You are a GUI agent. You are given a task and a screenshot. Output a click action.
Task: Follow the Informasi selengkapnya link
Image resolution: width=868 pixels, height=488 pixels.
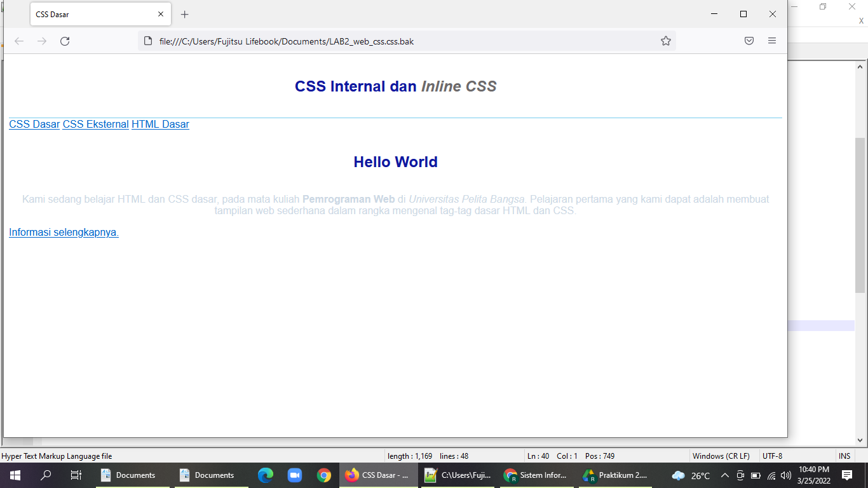(64, 233)
